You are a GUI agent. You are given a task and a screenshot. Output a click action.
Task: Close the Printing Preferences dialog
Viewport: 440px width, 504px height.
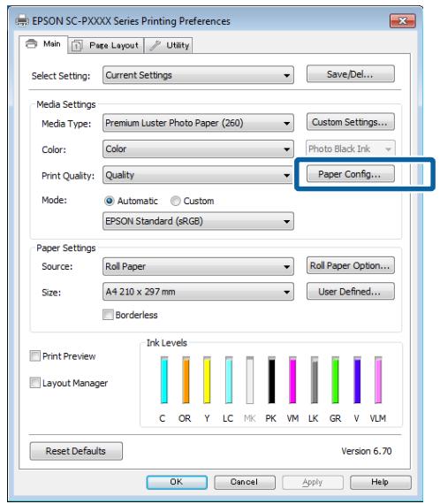[x=403, y=21]
